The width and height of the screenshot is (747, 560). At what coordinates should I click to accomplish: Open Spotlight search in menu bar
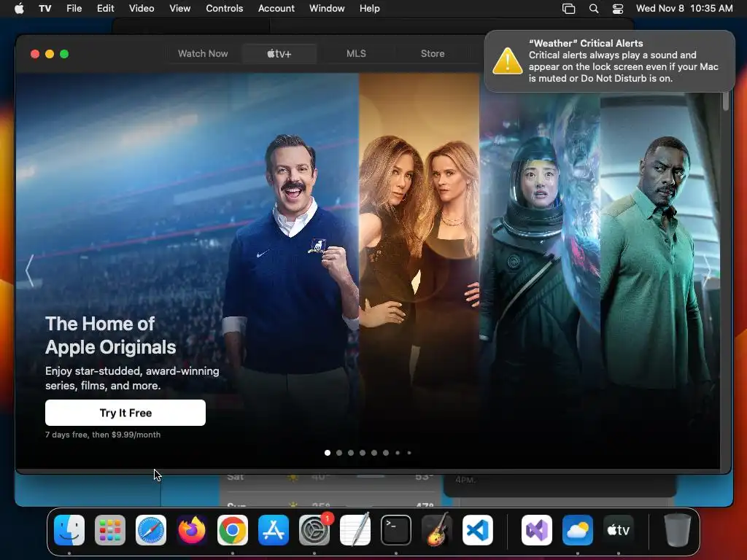[x=594, y=8]
